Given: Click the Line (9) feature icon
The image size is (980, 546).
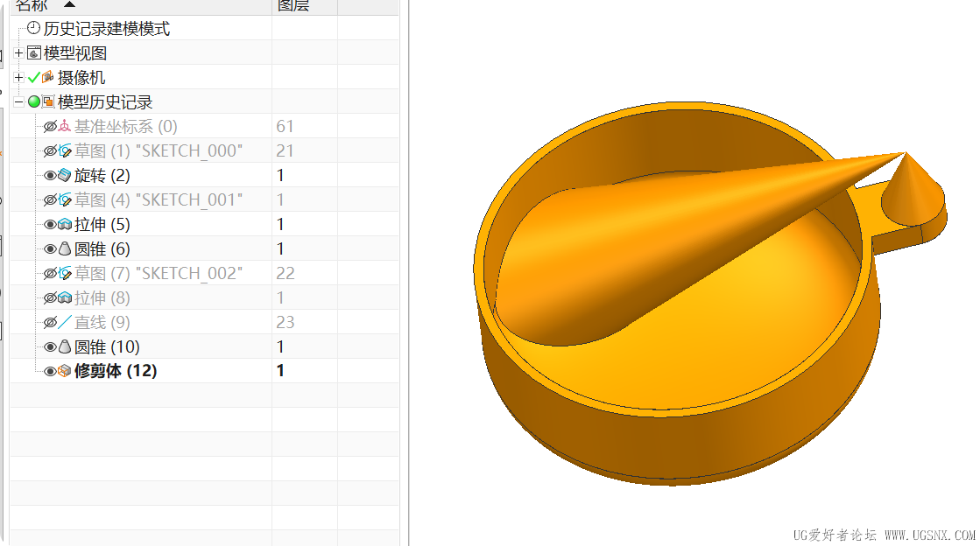Looking at the screenshot, I should pos(65,322).
